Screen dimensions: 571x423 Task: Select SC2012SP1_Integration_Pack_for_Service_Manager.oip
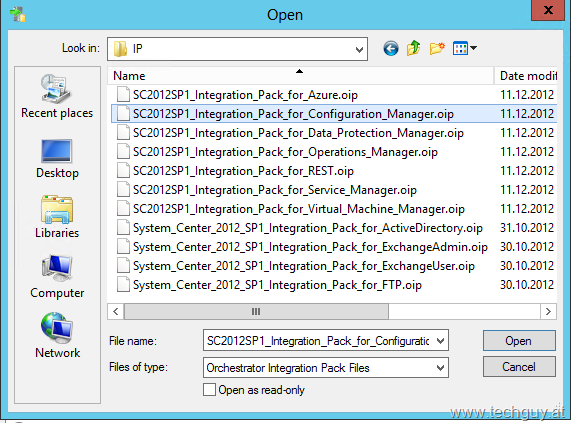pyautogui.click(x=275, y=190)
